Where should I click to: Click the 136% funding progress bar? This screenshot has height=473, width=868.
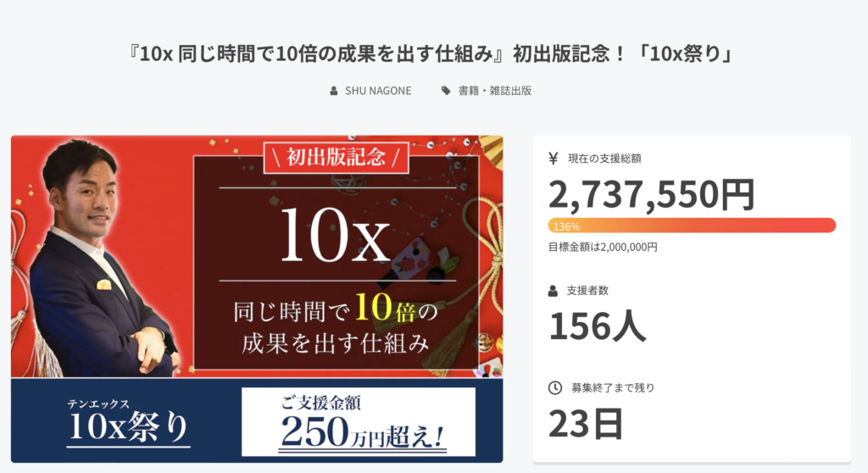(x=692, y=225)
